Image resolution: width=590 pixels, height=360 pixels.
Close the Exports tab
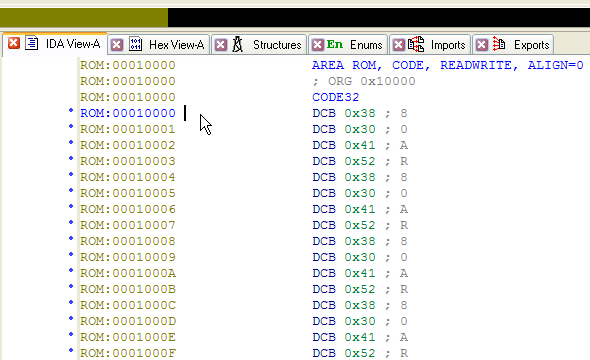(482, 45)
